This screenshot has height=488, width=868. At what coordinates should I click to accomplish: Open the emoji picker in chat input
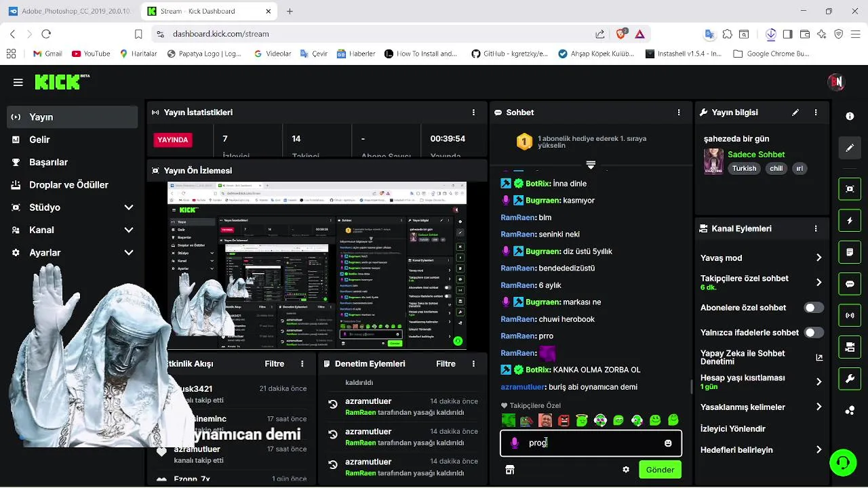point(668,443)
